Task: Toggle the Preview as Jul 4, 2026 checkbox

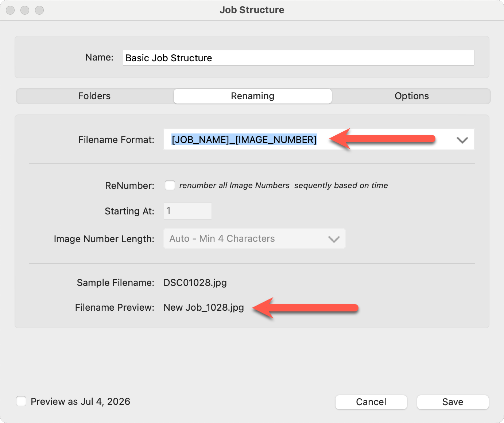Action: tap(21, 401)
